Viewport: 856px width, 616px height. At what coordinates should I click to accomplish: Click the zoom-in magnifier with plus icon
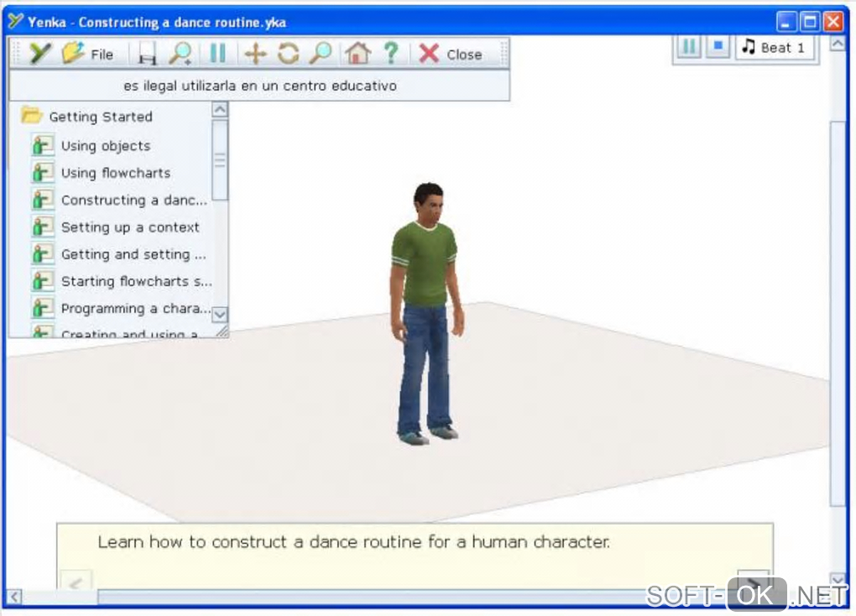point(180,54)
